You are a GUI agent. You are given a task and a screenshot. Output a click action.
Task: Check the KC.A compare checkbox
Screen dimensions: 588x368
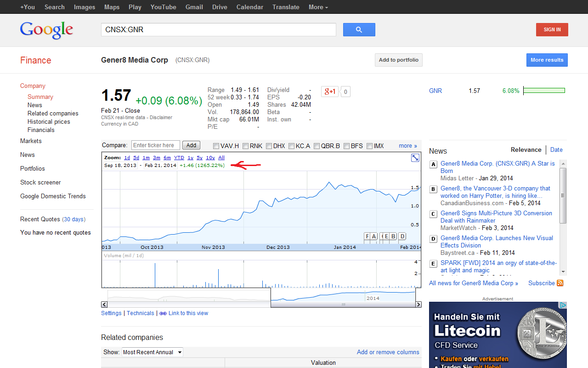(291, 146)
